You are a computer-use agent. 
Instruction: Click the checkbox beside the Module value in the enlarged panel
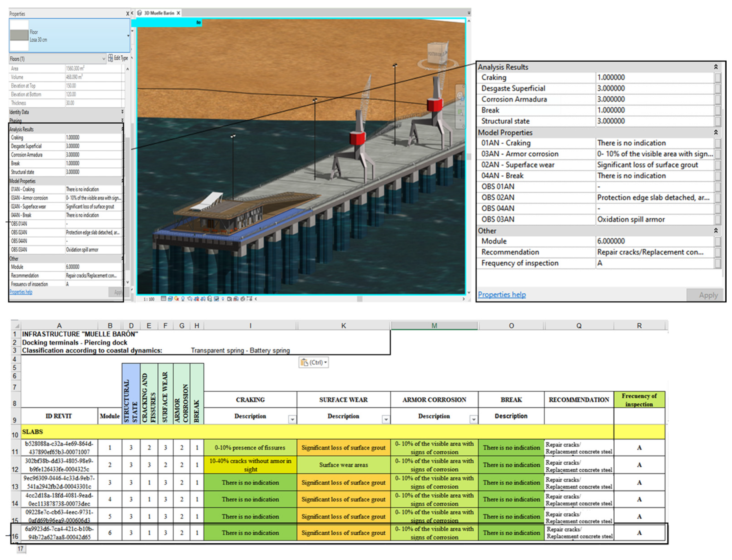[718, 241]
